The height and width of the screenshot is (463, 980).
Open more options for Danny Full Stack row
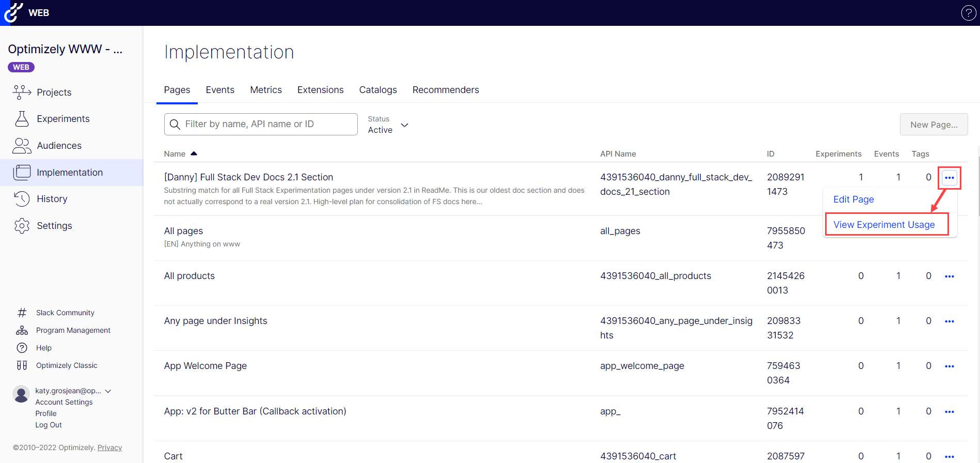click(949, 178)
